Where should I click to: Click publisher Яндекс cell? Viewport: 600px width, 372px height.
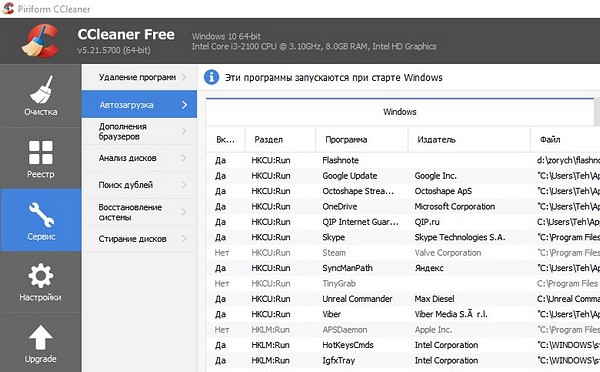coord(429,268)
